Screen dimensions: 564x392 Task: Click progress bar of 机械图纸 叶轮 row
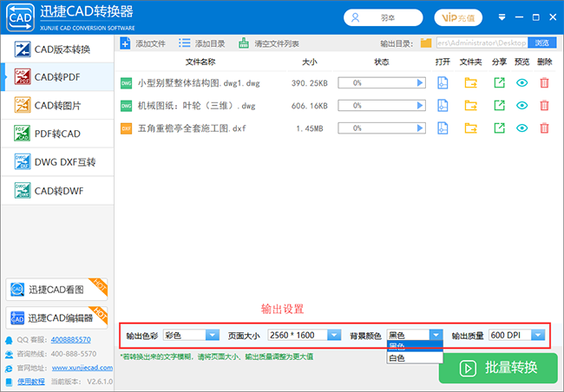(x=382, y=106)
